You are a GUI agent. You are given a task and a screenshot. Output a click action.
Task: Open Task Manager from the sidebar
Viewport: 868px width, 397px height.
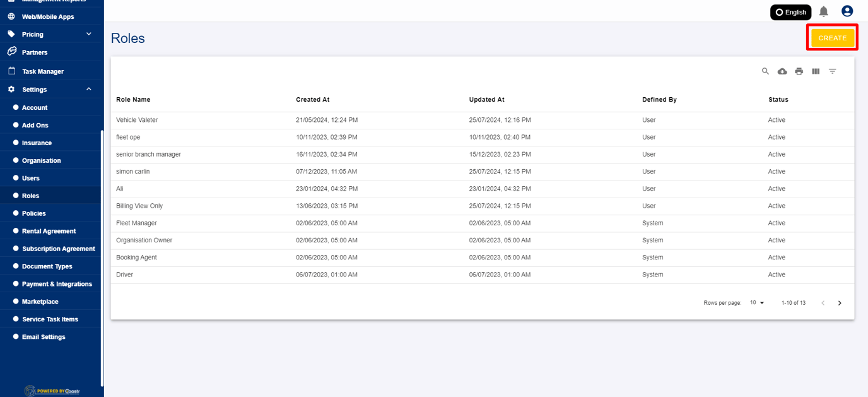(43, 71)
